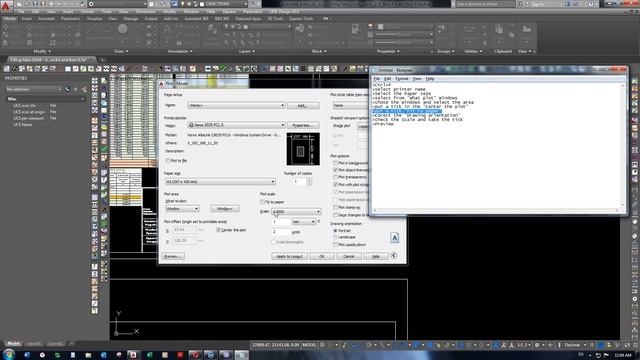The height and width of the screenshot is (360, 640).
Task: Switch to the Output ribbon tab
Action: tap(151, 19)
